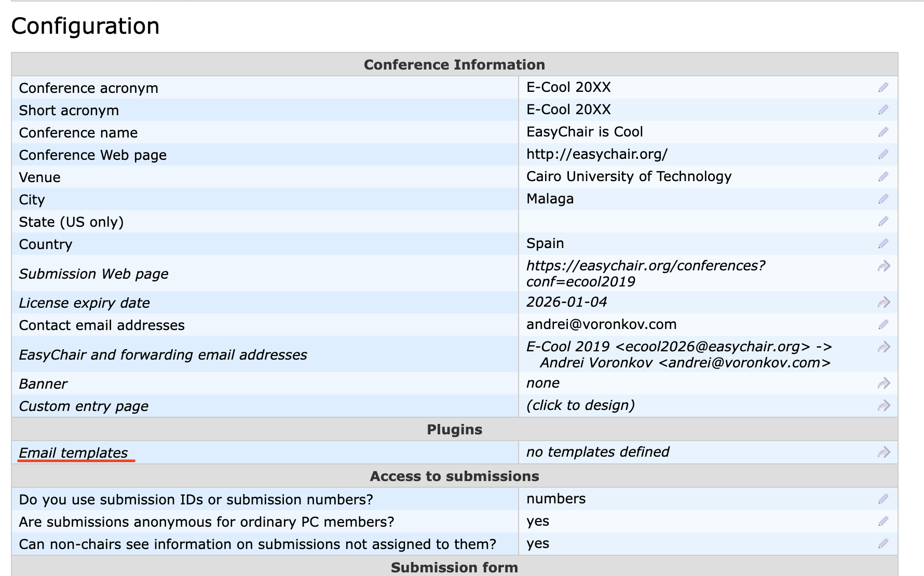Click the arrow icon for License expiry date

tap(884, 303)
